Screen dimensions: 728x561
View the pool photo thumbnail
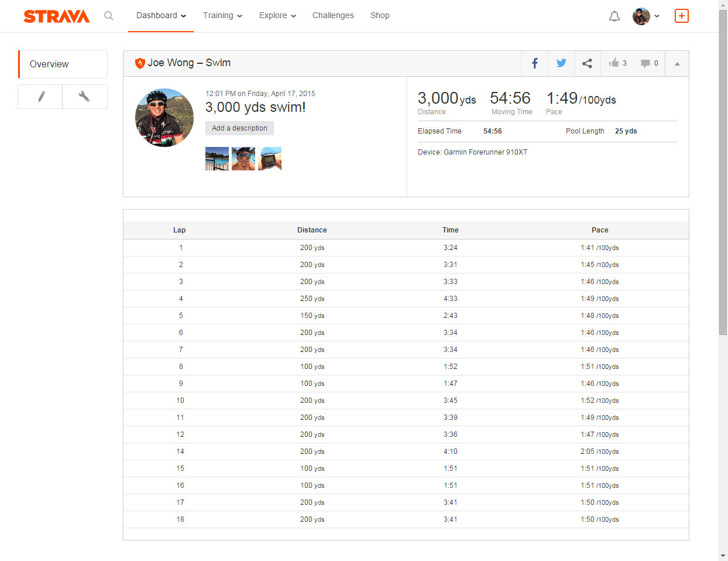click(x=217, y=159)
